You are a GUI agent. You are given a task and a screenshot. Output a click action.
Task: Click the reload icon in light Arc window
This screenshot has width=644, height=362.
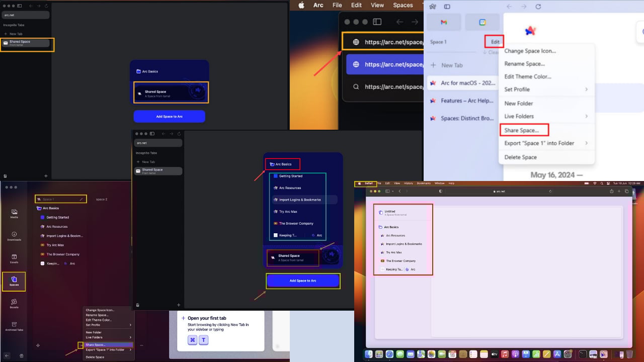[x=538, y=7]
